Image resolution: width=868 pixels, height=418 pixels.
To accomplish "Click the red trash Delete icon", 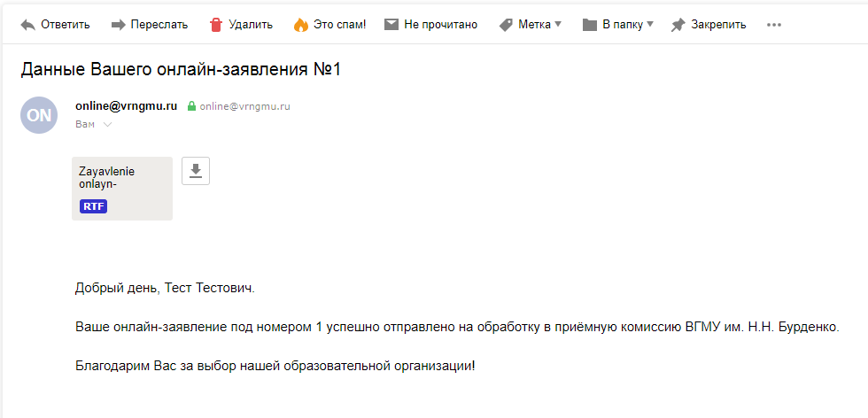I will pos(216,25).
